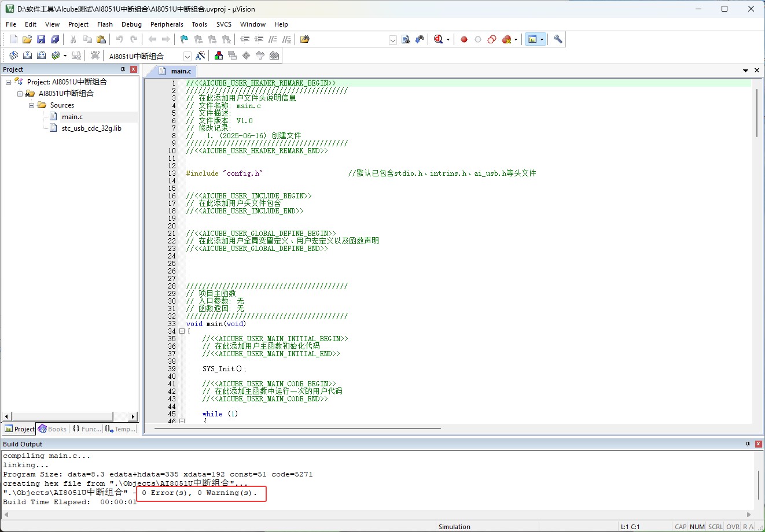Insert a breakpoint with red dot icon
Viewport: 765px width, 532px height.
pyautogui.click(x=464, y=39)
